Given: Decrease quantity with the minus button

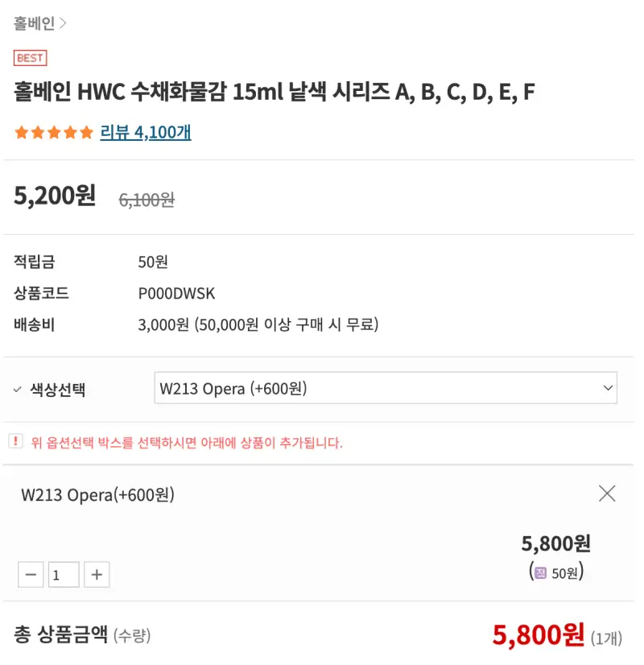Looking at the screenshot, I should (31, 575).
